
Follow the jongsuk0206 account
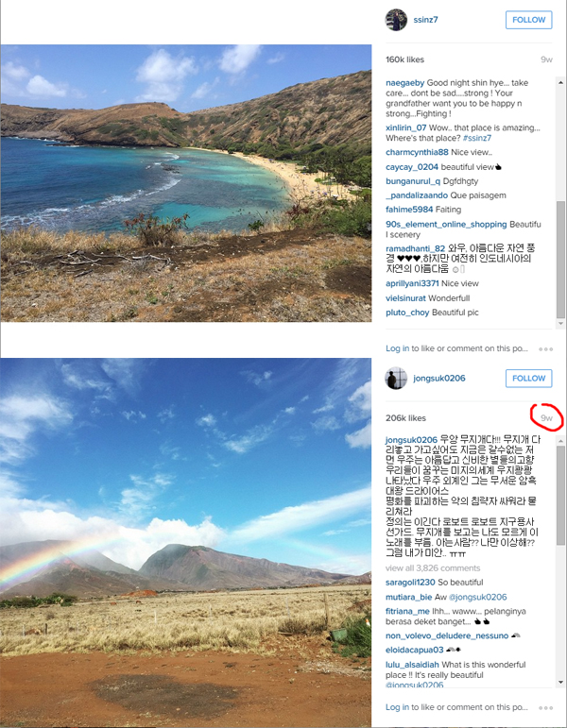click(x=529, y=379)
